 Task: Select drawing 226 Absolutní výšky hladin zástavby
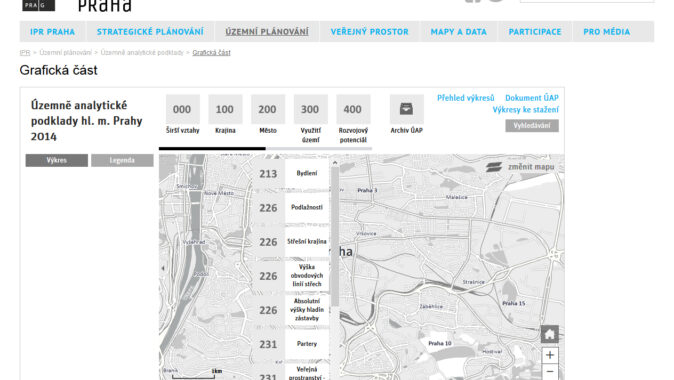tap(290, 310)
